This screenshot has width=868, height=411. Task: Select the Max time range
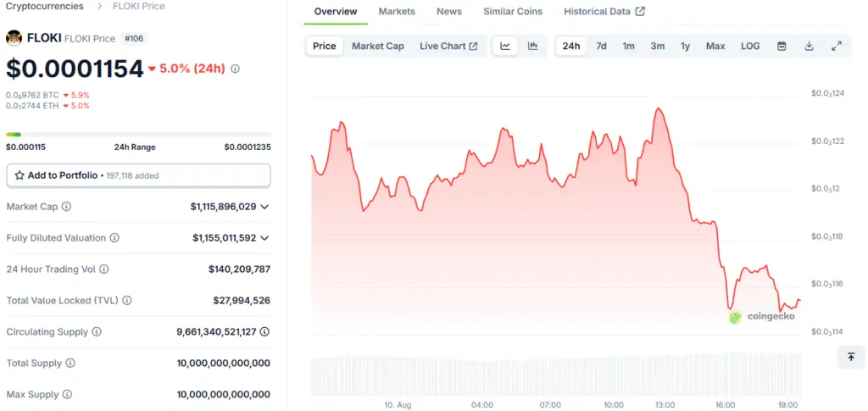715,46
